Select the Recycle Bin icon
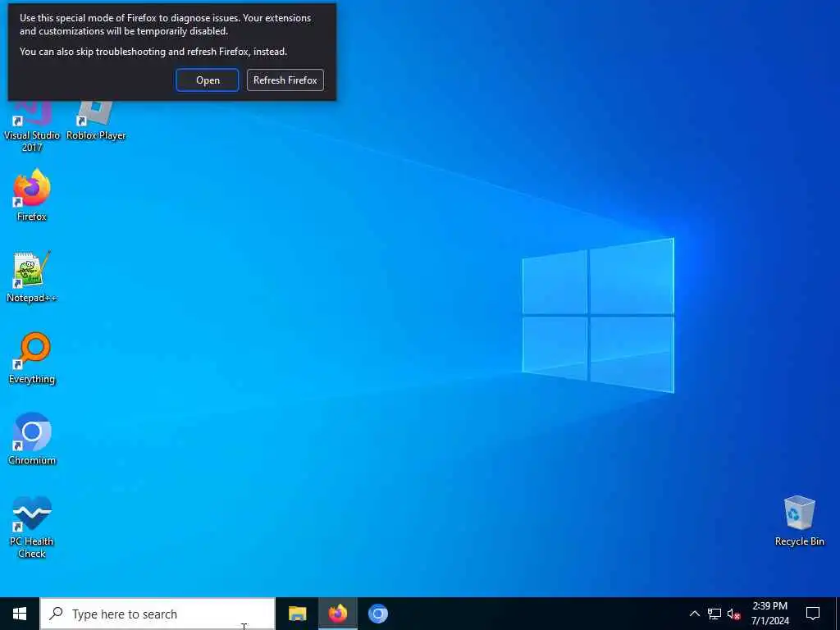The height and width of the screenshot is (630, 840). tap(799, 521)
